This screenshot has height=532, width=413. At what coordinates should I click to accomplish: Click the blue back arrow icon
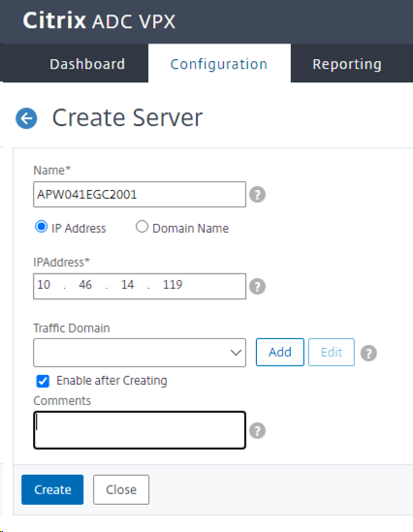pos(26,118)
